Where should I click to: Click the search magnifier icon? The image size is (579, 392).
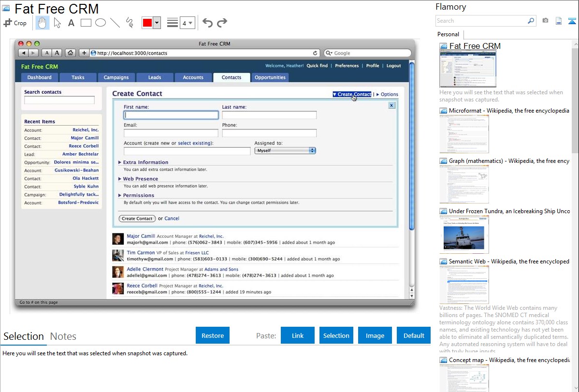[531, 21]
